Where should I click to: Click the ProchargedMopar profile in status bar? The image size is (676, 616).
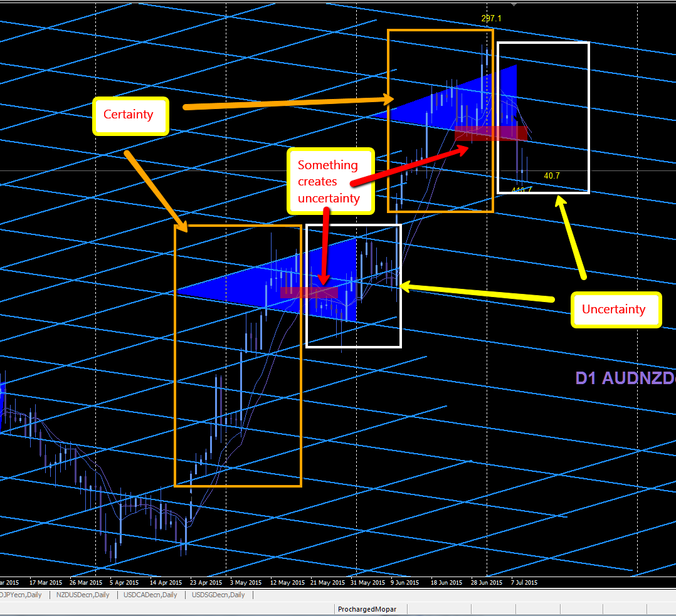[367, 609]
